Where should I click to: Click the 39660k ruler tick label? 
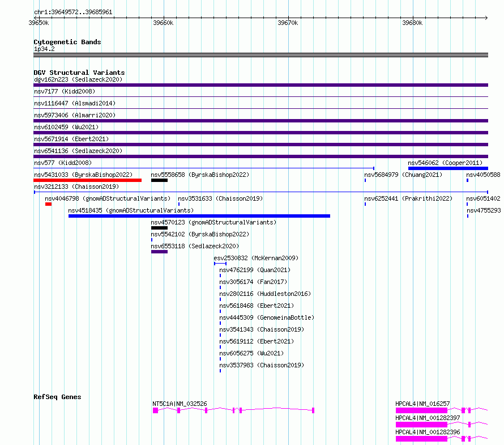click(x=163, y=23)
